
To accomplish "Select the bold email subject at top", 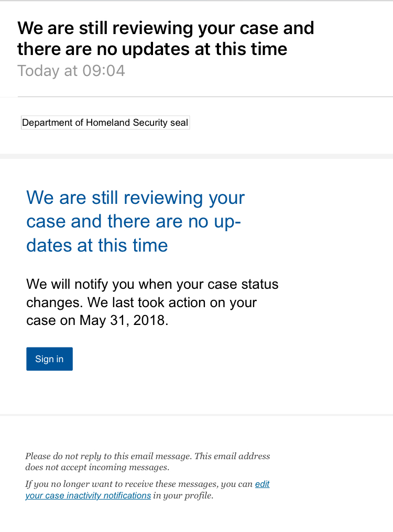I will (x=165, y=38).
